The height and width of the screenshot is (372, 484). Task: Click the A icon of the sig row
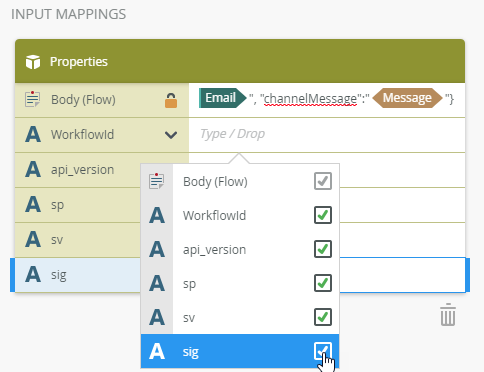(x=33, y=275)
